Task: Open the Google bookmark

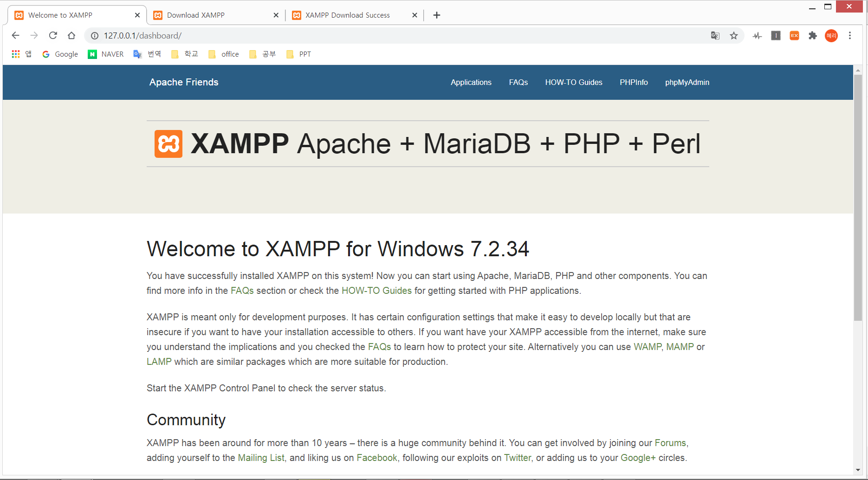Action: (x=60, y=54)
